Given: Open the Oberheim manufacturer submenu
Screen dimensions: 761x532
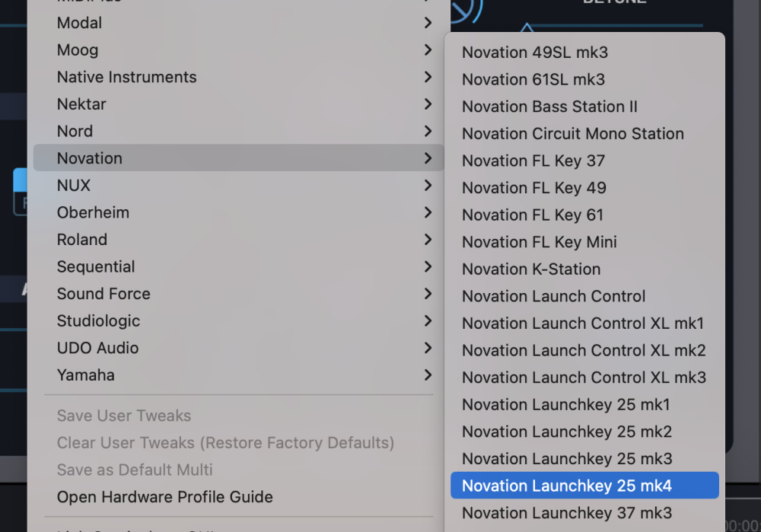Looking at the screenshot, I should pos(93,212).
